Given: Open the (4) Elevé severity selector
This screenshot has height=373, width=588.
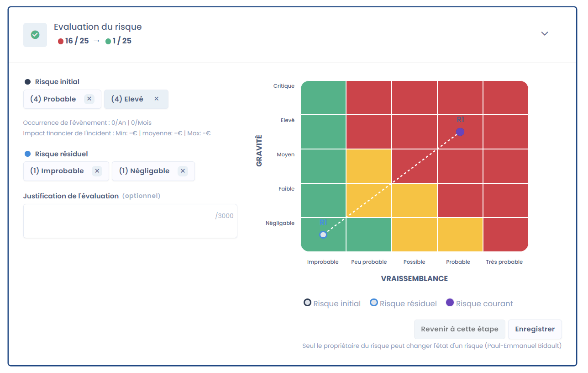Looking at the screenshot, I should click(x=136, y=99).
